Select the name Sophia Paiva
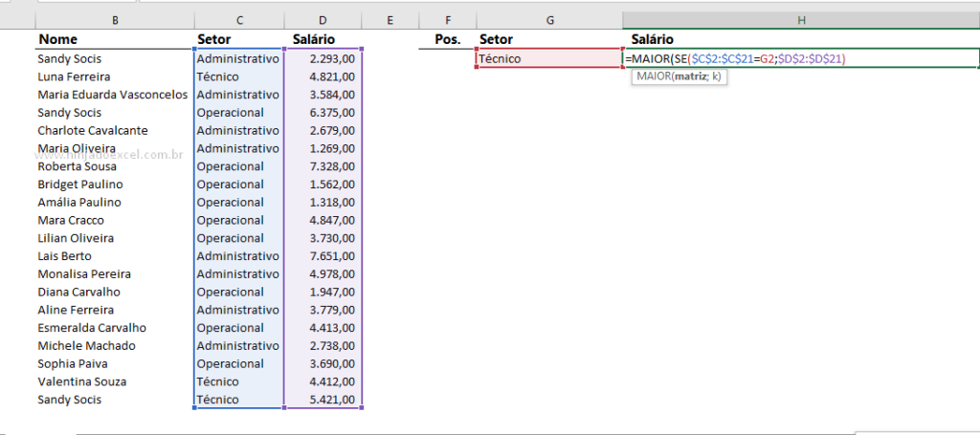 pos(72,363)
